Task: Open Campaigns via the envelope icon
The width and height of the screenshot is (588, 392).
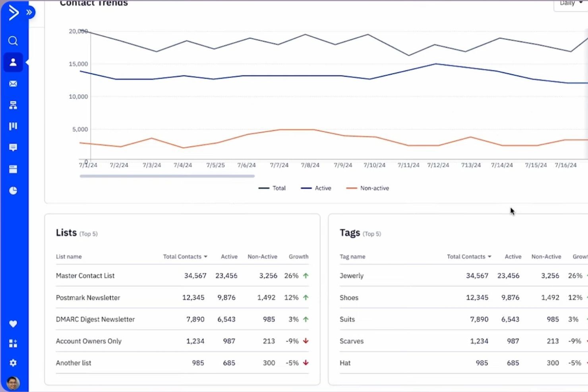Action: click(13, 83)
